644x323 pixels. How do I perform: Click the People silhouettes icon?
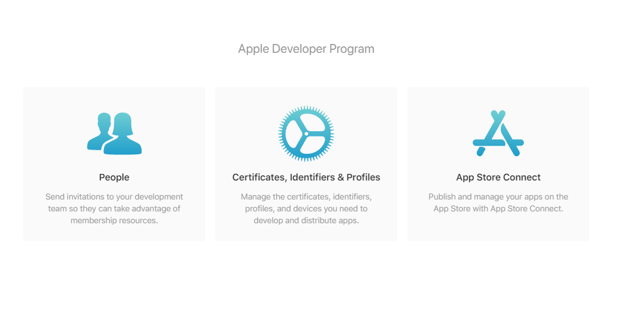coord(114,133)
